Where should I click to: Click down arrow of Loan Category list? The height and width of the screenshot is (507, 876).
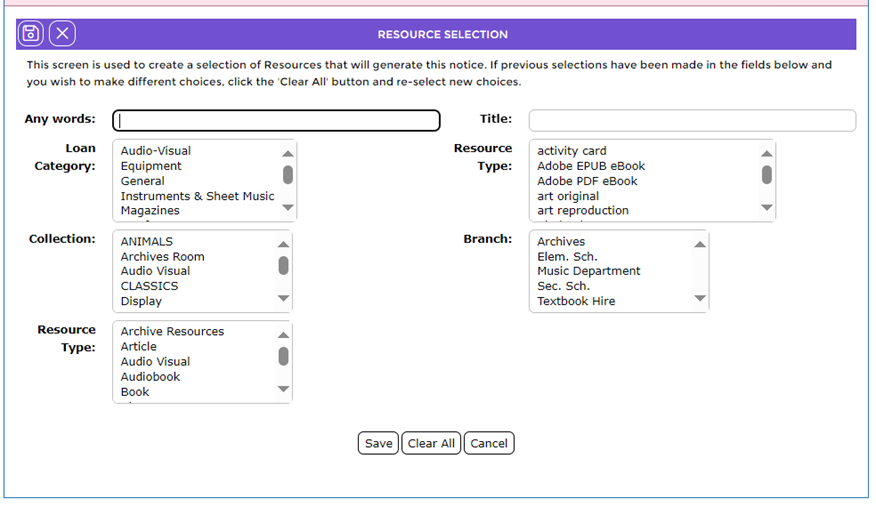click(x=288, y=207)
